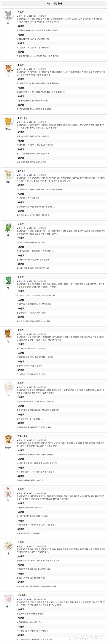This screenshot has width=108, height=644.
Task: Click the tiger zodiac icon
Action: tap(8, 122)
